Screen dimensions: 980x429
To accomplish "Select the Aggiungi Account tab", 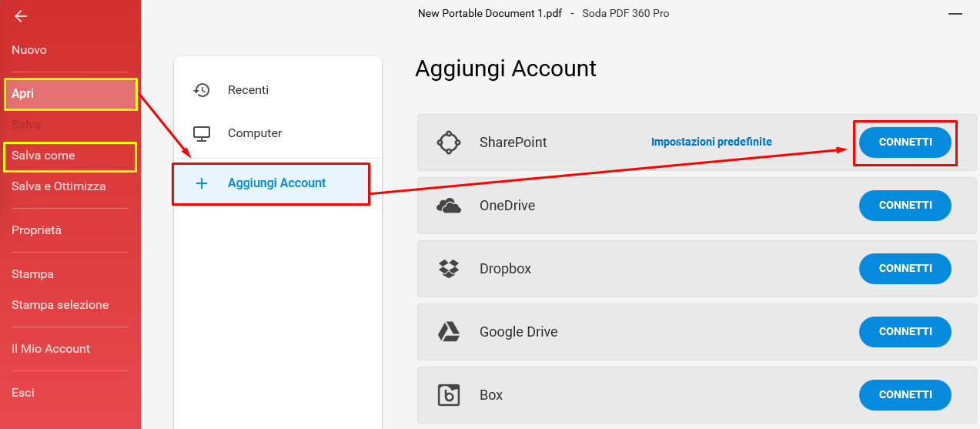I will click(271, 183).
